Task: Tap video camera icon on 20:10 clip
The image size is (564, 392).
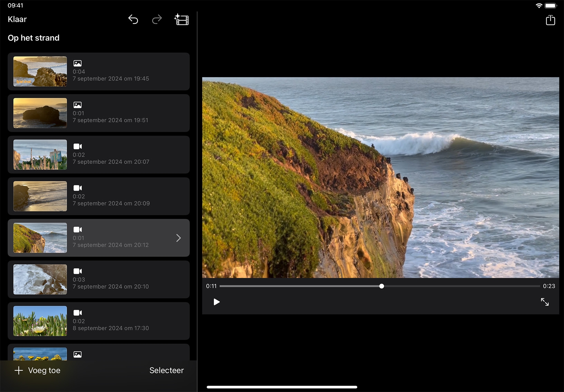Action: point(78,271)
